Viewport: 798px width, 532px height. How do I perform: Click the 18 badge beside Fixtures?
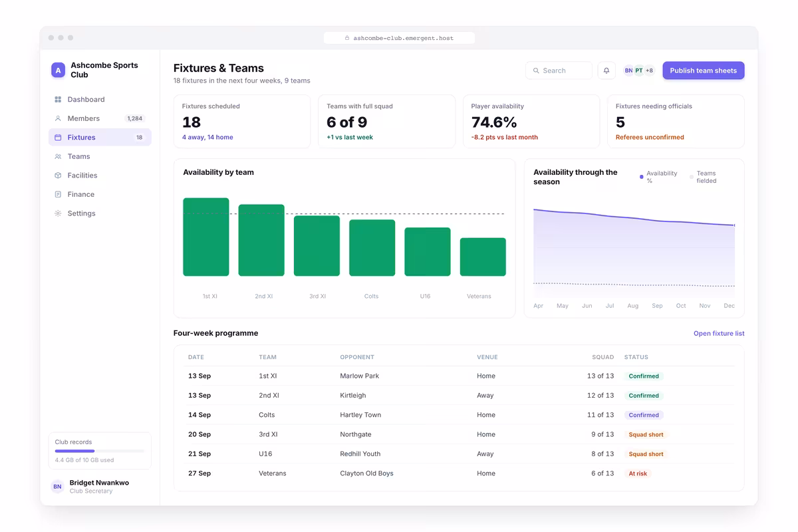pyautogui.click(x=140, y=138)
